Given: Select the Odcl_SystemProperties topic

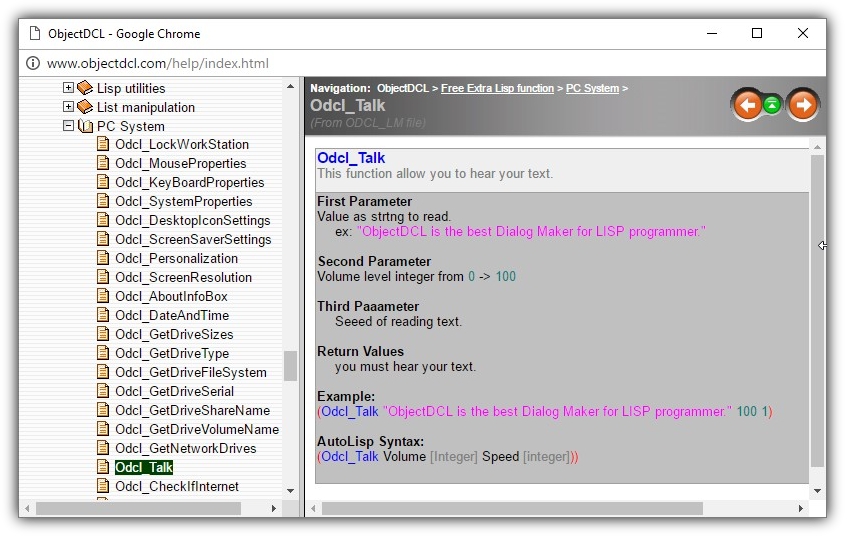Looking at the screenshot, I should point(184,201).
